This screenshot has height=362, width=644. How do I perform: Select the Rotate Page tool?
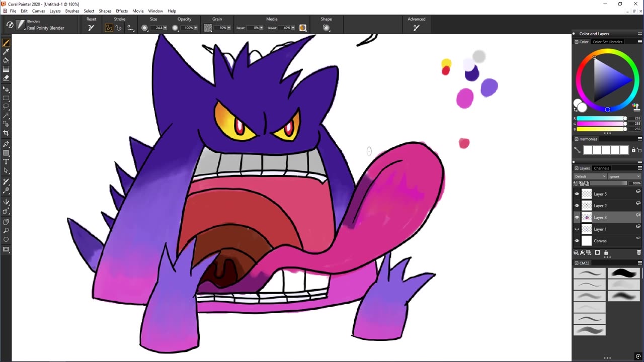tap(6, 239)
